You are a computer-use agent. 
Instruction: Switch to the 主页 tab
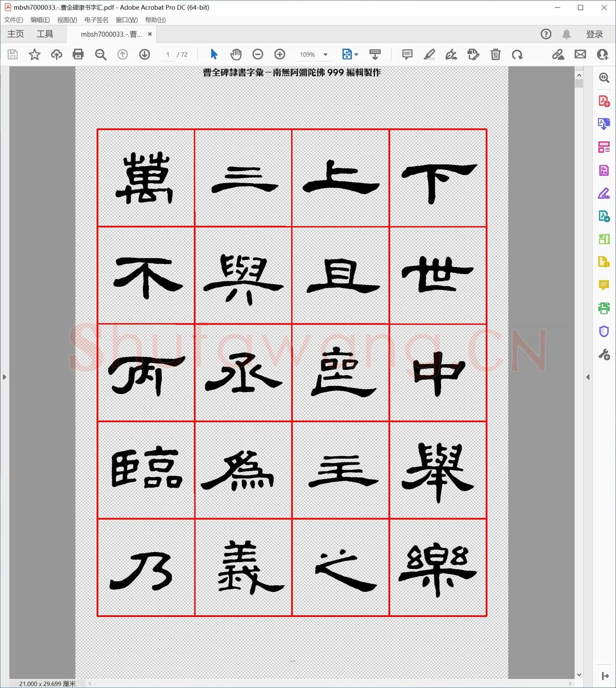coord(16,34)
